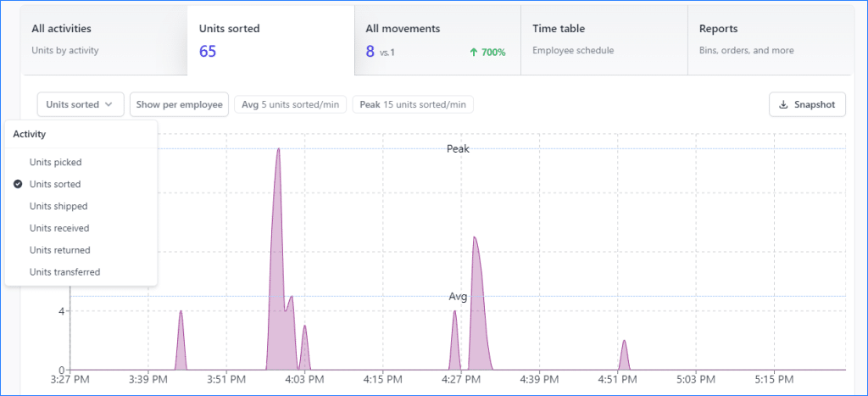Open the All activities tab
868x396 pixels.
click(104, 41)
